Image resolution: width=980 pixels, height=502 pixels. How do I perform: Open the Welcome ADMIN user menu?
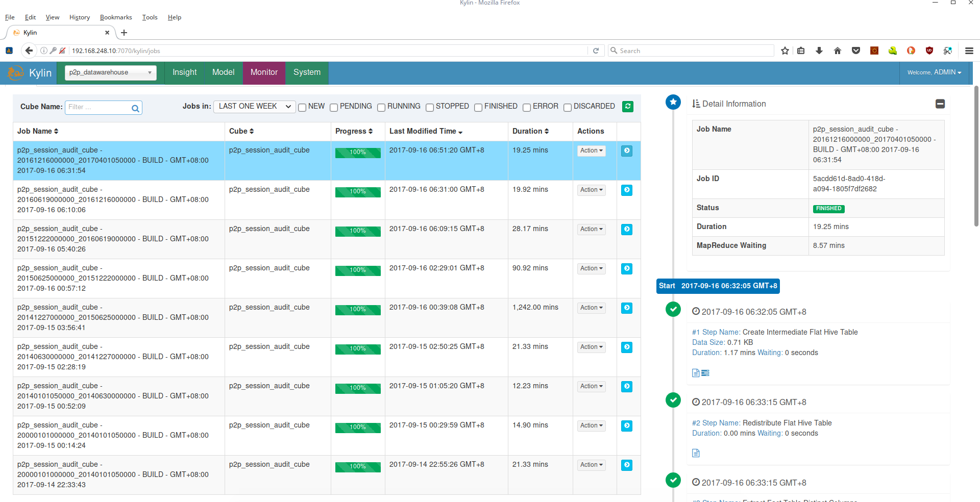[x=934, y=72]
